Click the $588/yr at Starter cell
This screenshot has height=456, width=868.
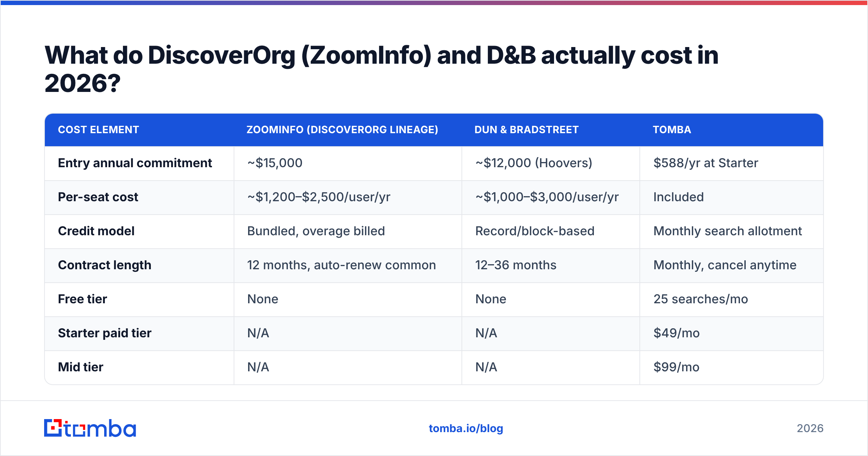(x=706, y=163)
